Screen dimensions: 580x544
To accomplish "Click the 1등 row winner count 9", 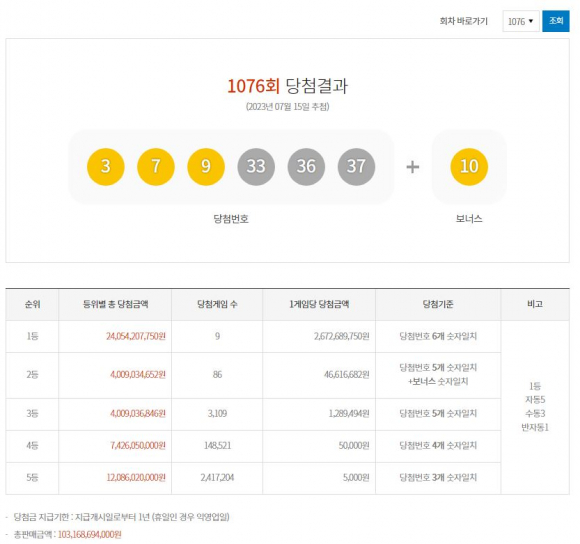I will (217, 336).
